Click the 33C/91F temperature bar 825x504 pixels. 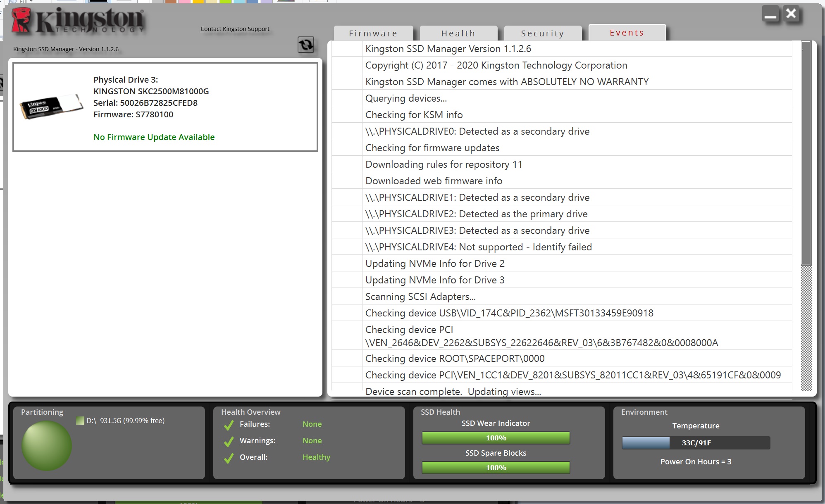[x=696, y=443]
